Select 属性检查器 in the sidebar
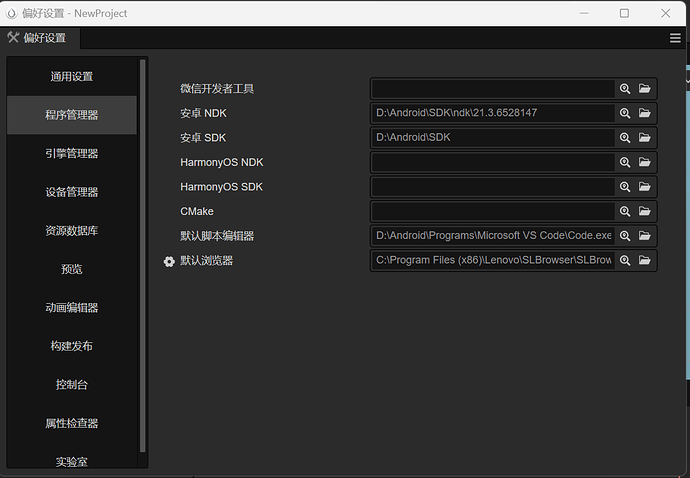690x478 pixels. click(72, 423)
